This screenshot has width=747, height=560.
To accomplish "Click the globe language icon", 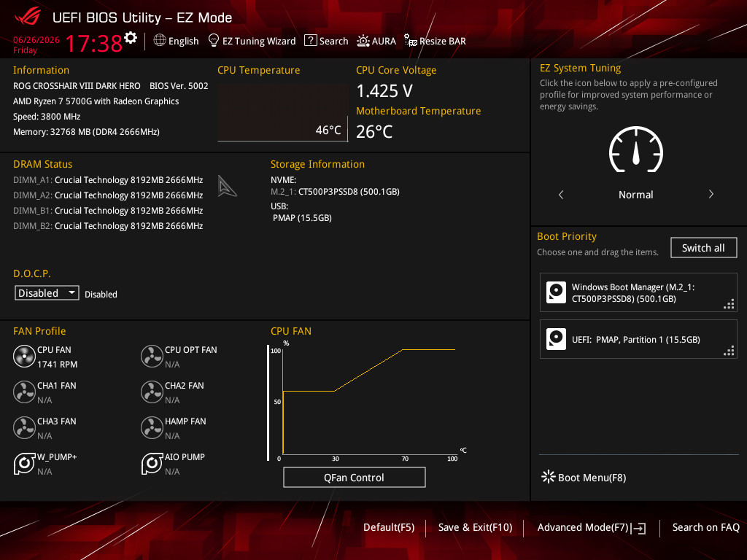I will pyautogui.click(x=160, y=41).
